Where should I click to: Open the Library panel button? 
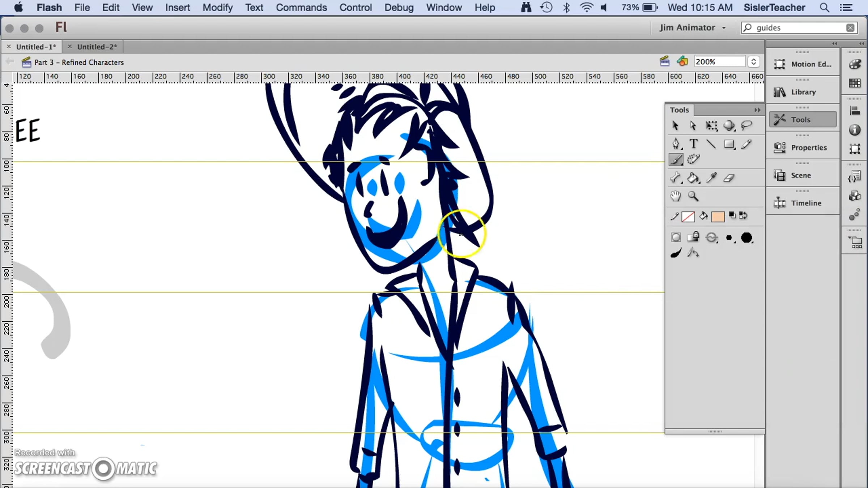803,92
